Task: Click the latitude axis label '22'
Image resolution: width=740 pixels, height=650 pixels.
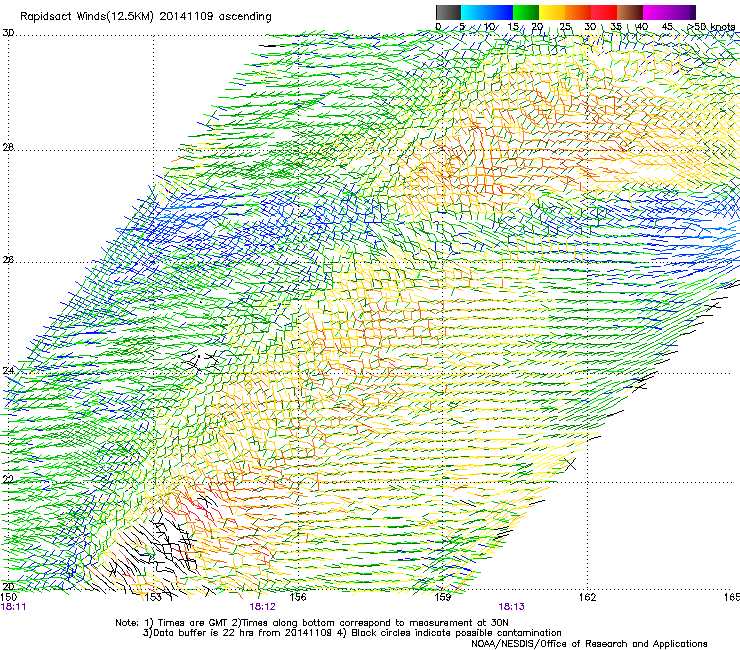Action: click(x=8, y=479)
